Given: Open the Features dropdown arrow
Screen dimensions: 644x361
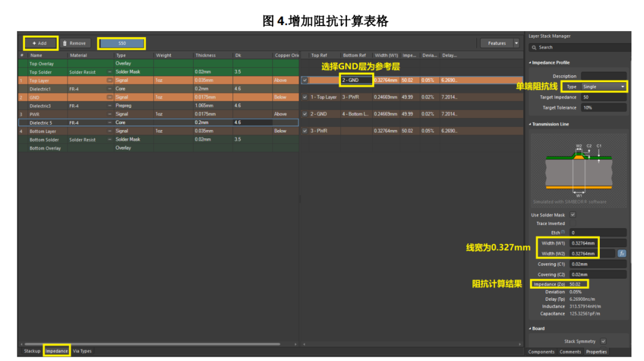Looking at the screenshot, I should point(516,43).
